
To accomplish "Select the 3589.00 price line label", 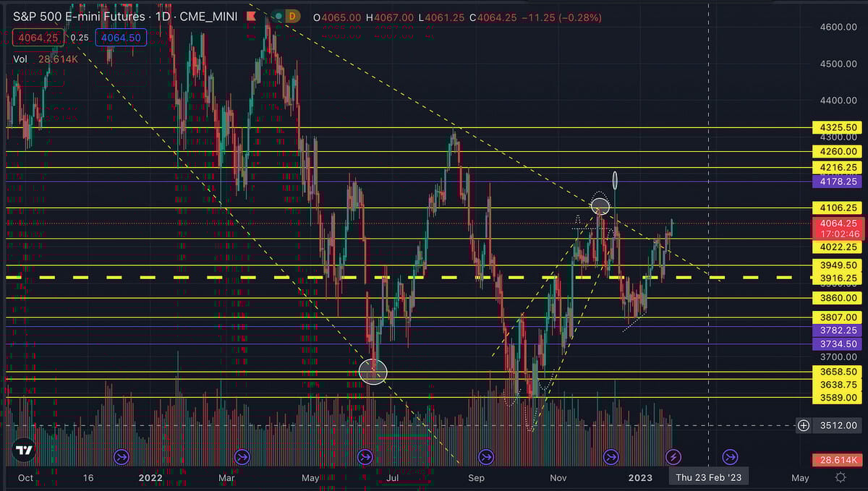I will click(x=838, y=398).
